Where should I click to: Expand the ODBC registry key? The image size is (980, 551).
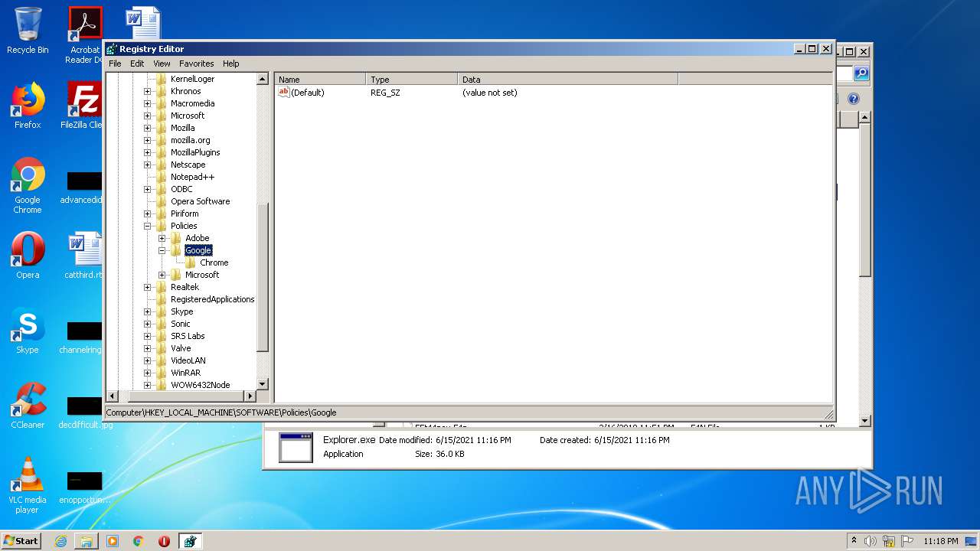pos(148,189)
